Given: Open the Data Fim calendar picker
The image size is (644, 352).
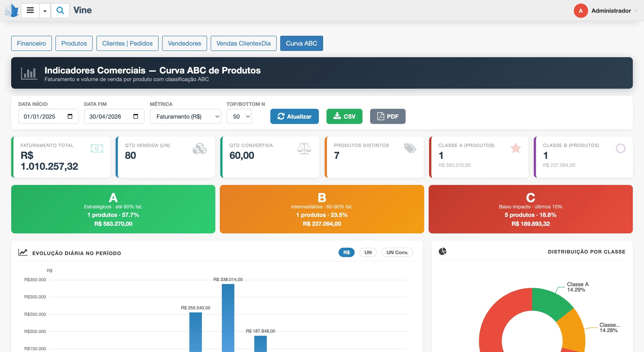Looking at the screenshot, I should coord(136,116).
